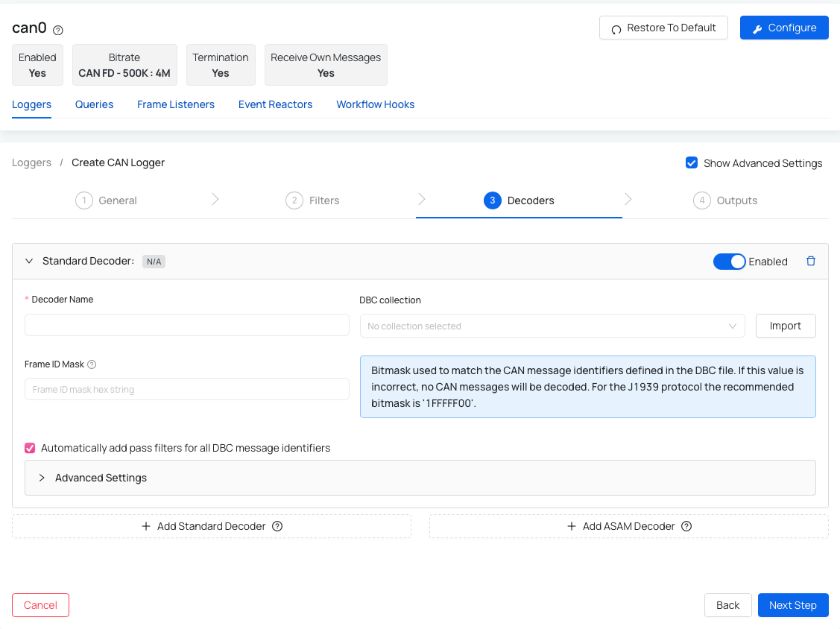Click the help icon next to can0
This screenshot has height=629, width=840.
pyautogui.click(x=58, y=30)
